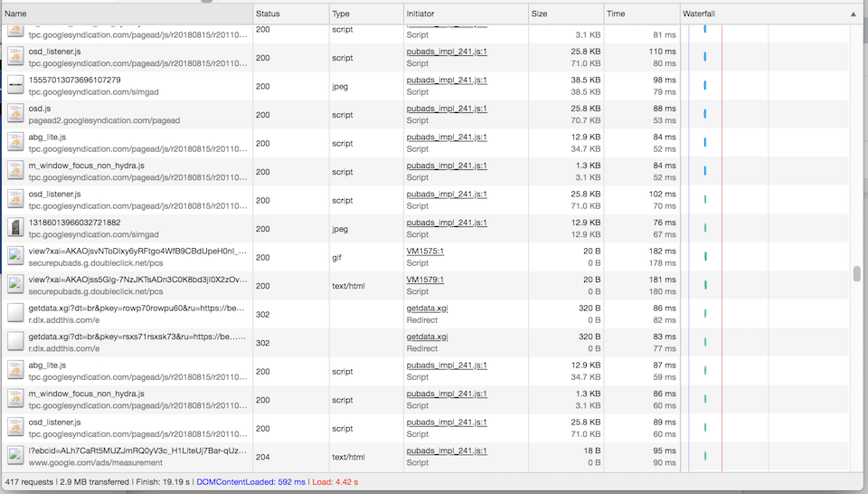Select the l?ebcid=ALh7CaRt5MUZ request name
The width and height of the screenshot is (868, 494).
[137, 451]
